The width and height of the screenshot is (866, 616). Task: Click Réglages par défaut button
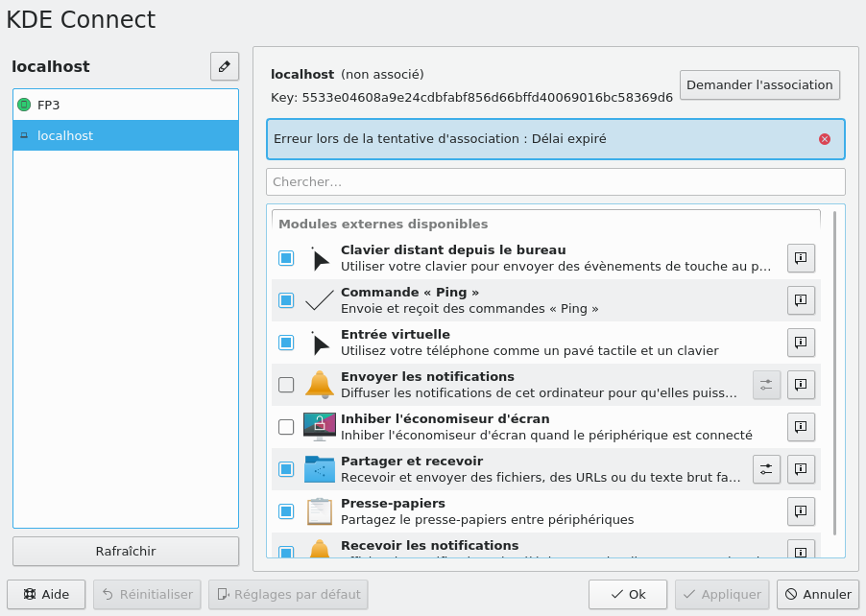288,595
